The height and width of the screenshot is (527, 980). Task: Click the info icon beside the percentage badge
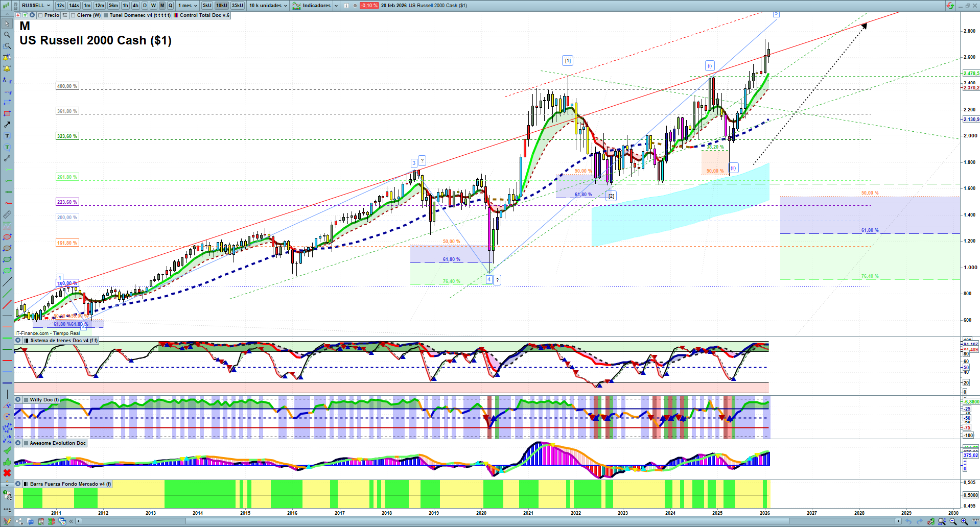coord(346,6)
